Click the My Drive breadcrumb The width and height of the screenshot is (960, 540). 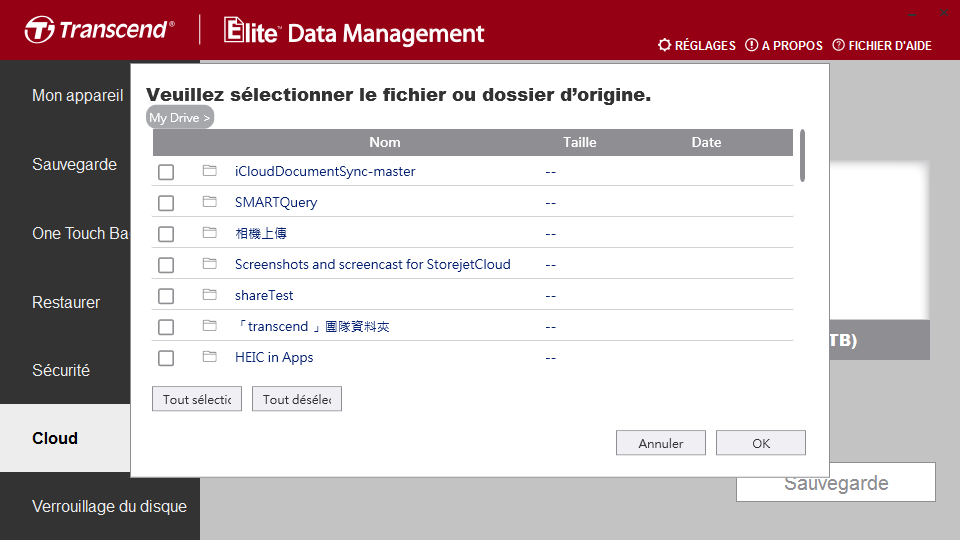pyautogui.click(x=179, y=118)
